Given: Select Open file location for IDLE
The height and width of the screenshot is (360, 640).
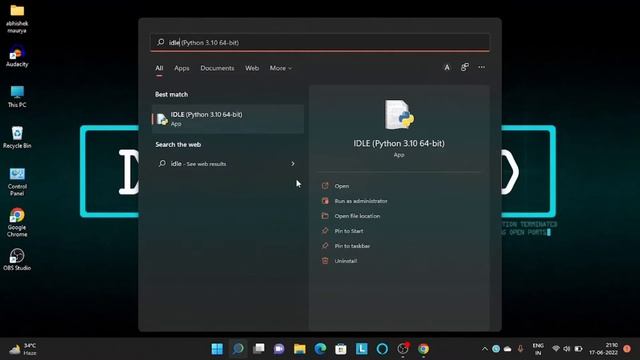Looking at the screenshot, I should tap(357, 216).
